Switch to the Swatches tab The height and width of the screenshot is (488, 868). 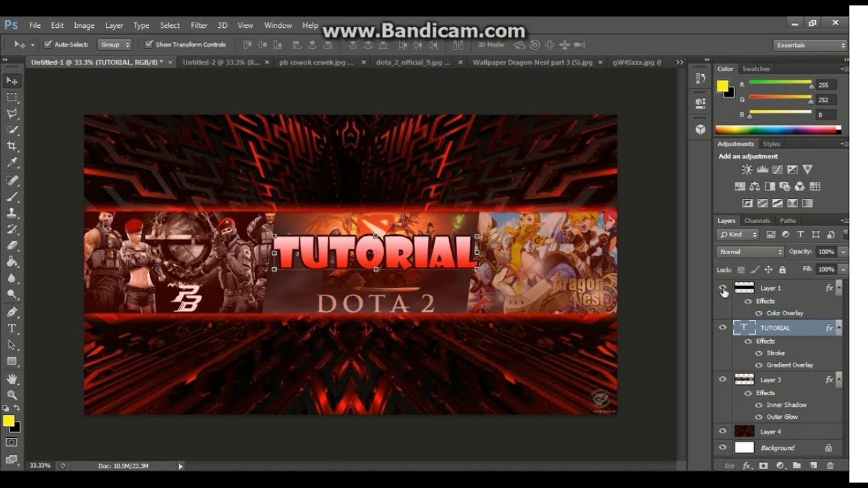[x=755, y=68]
